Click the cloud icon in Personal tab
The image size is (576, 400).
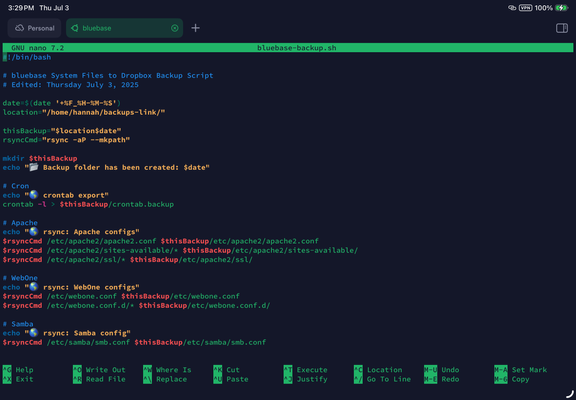[19, 28]
